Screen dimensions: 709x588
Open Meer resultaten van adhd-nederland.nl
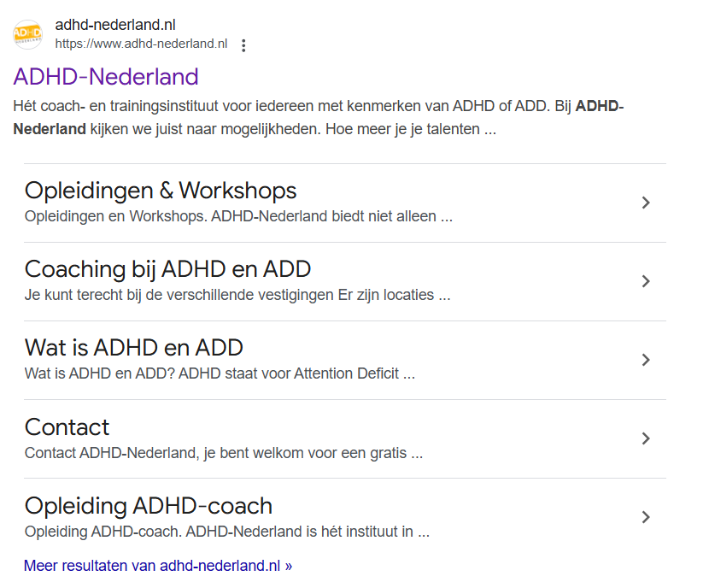[157, 565]
